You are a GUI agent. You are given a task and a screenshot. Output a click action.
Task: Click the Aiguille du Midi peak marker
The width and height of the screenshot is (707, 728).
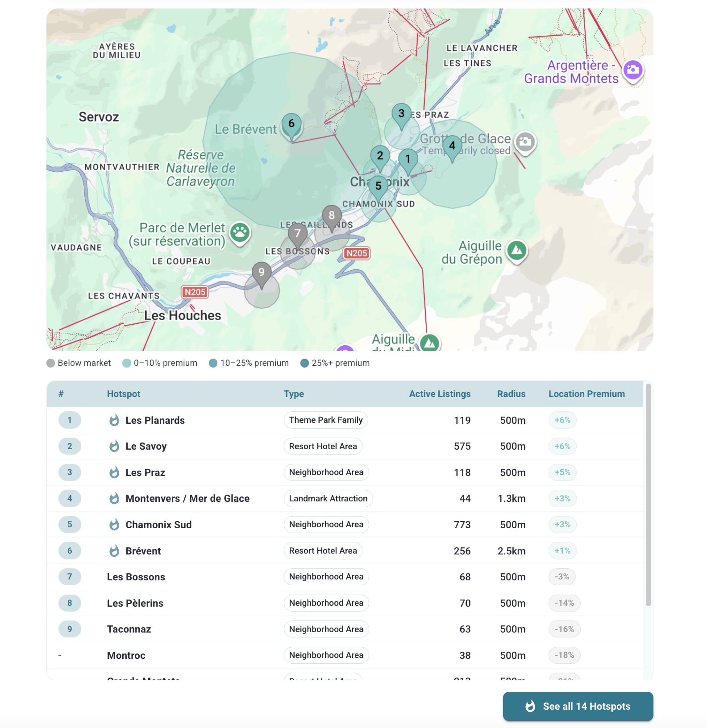pyautogui.click(x=430, y=343)
